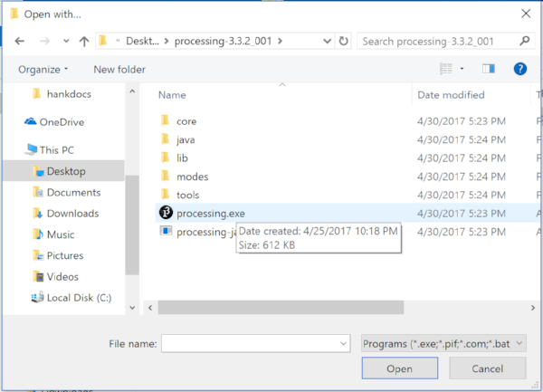Click date modified of lib folder

(x=462, y=158)
